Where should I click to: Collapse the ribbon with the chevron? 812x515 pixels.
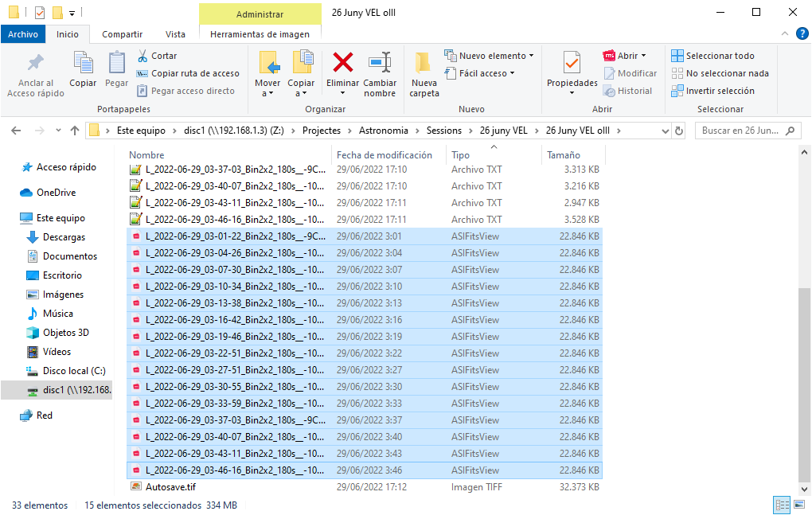[785, 33]
